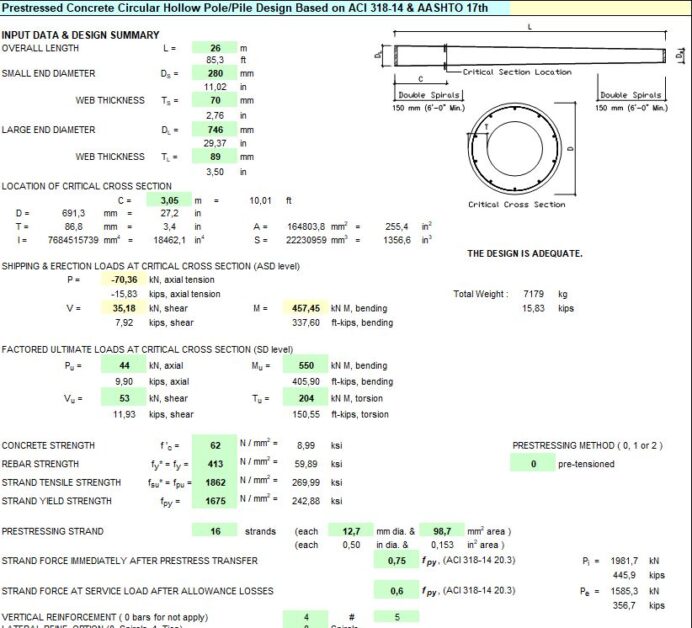Select the bending M cell showing 457,45
This screenshot has width=692, height=628.
(305, 308)
